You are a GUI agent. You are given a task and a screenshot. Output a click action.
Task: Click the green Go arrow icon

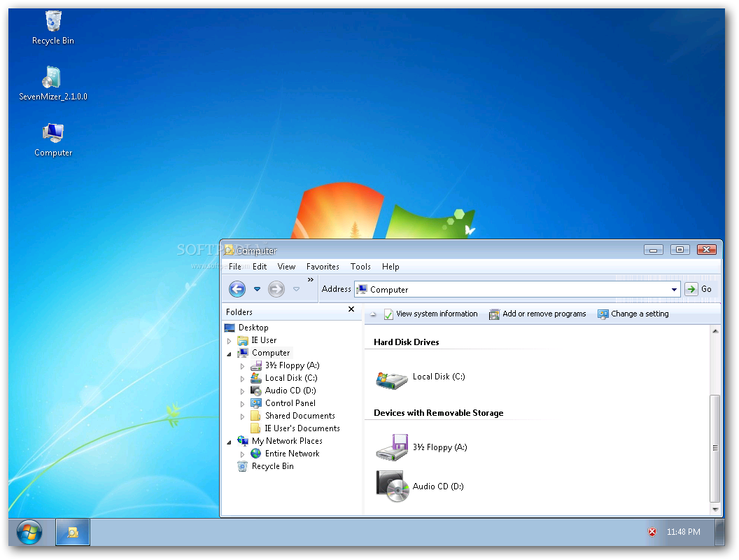point(691,289)
